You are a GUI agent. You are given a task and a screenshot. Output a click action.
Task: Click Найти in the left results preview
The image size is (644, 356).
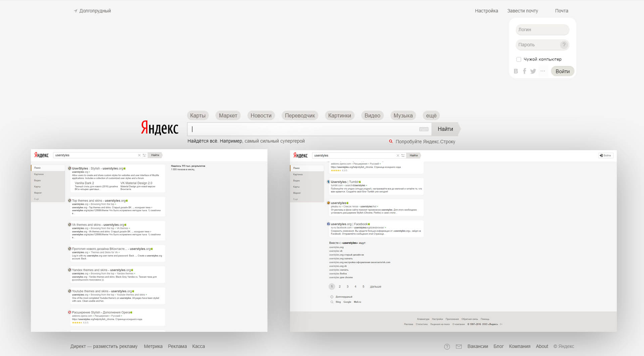point(155,155)
